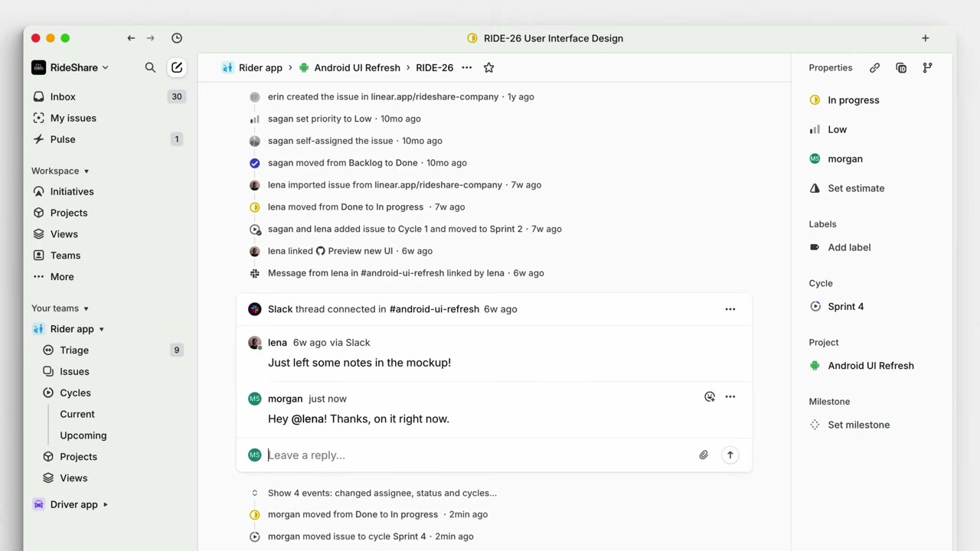
Task: Expand the 4 hidden events row
Action: tap(382, 493)
